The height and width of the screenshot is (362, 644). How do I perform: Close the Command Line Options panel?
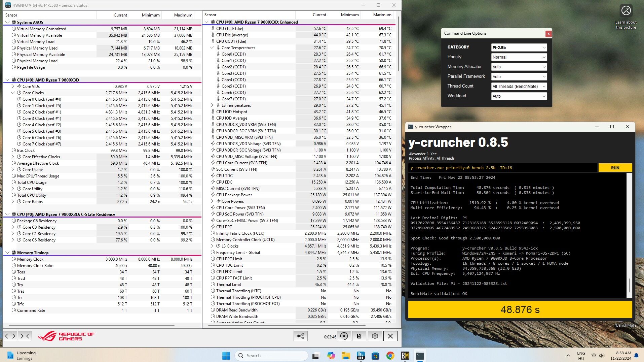point(548,34)
